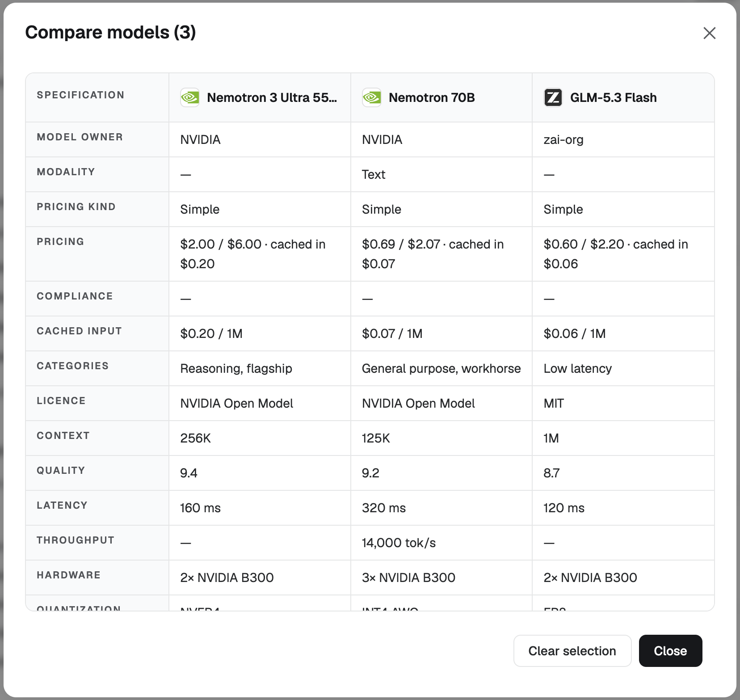Image resolution: width=740 pixels, height=700 pixels.
Task: Click the black Close button
Action: (670, 651)
